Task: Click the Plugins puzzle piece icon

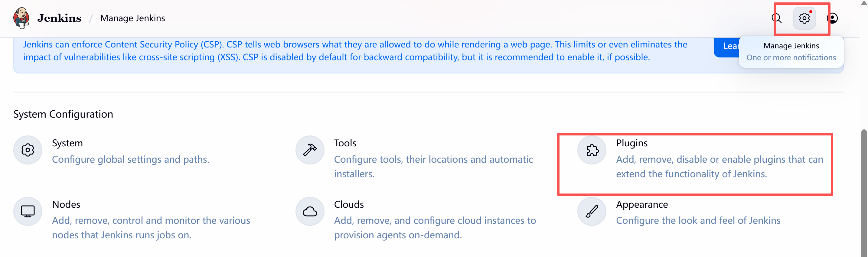Action: tap(592, 150)
